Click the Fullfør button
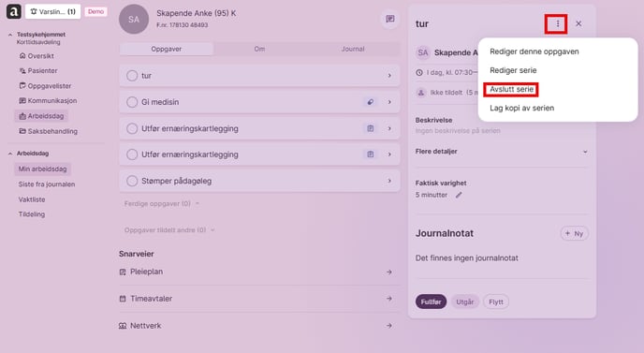This screenshot has height=353, width=644. [x=431, y=302]
